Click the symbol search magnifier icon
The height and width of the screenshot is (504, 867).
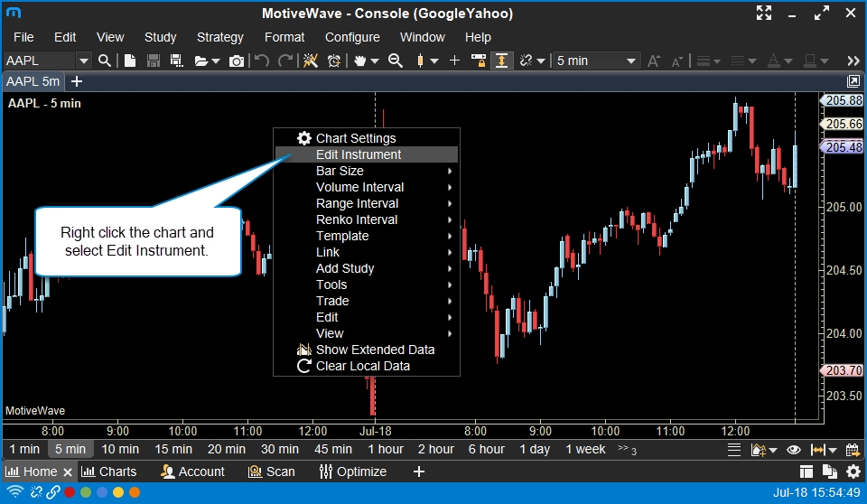[x=105, y=61]
